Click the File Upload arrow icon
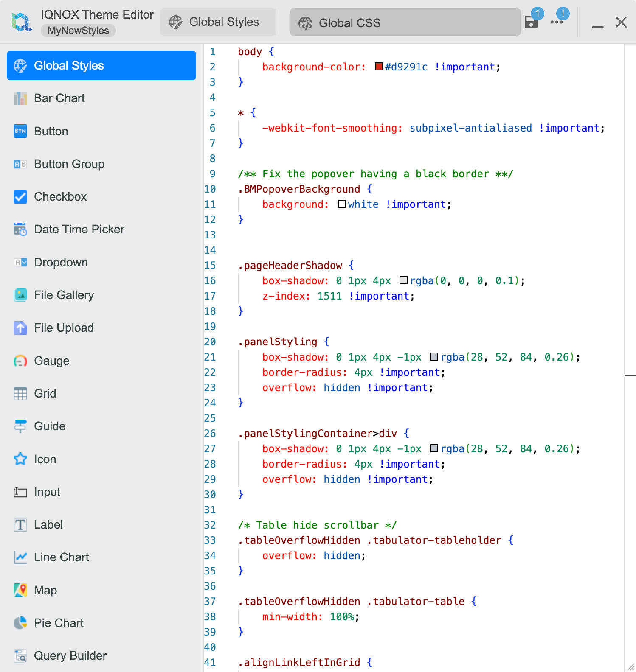Viewport: 636px width, 672px height. tap(20, 328)
